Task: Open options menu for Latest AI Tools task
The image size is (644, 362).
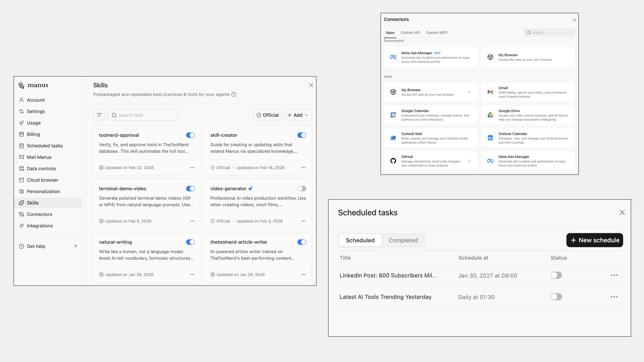Action: (x=614, y=297)
